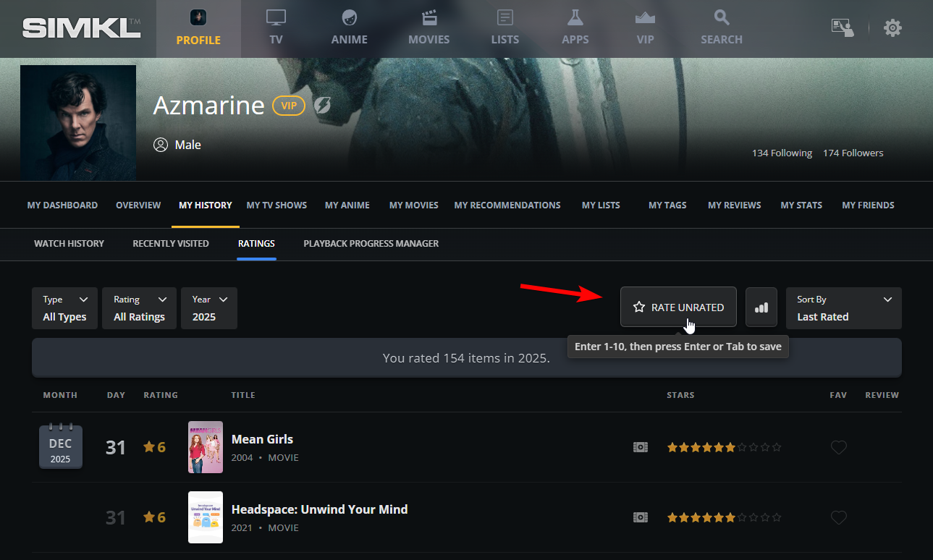The width and height of the screenshot is (933, 560).
Task: Go to Anime section icon
Action: (349, 19)
